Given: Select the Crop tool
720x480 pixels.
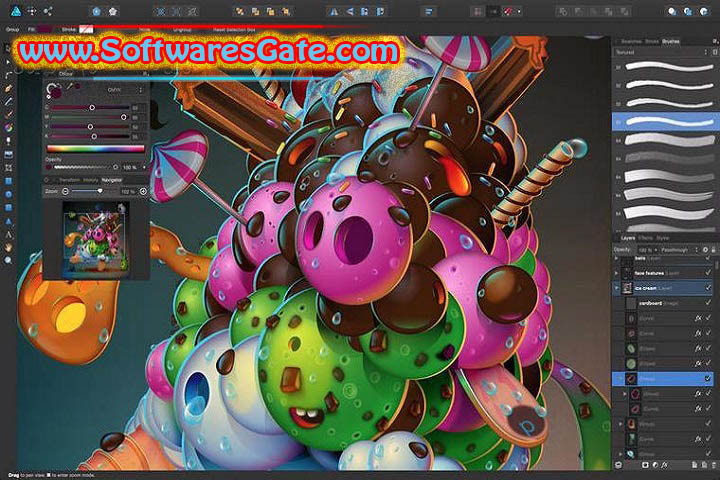Looking at the screenshot, I should coord(8,168).
